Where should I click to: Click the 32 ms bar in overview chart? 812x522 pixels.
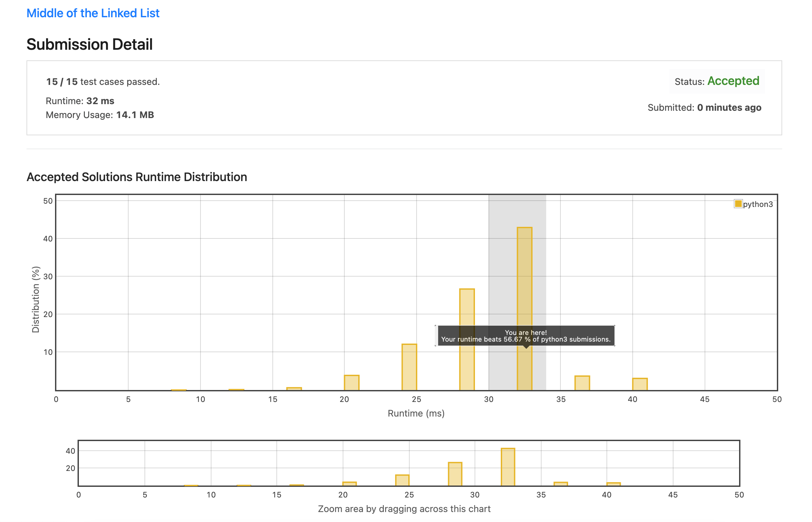(508, 467)
